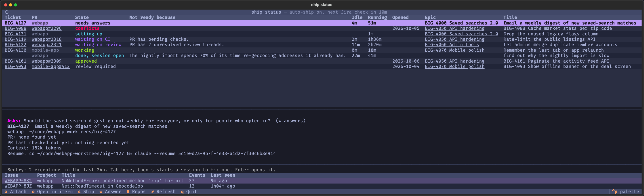Screen dimensions: 644x196
Task: Open epic BIG-4070 Mobile polish in BIG-4093 row
Action: pos(454,66)
